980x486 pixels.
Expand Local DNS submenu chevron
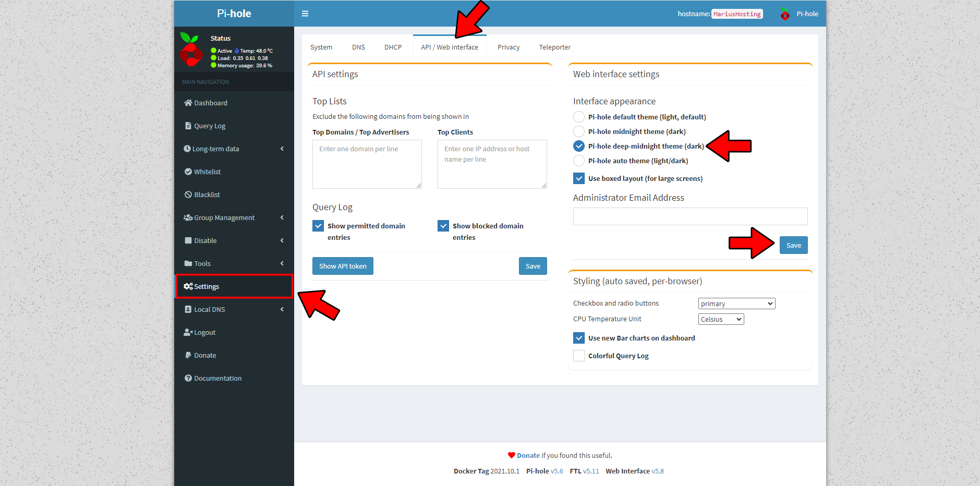282,309
